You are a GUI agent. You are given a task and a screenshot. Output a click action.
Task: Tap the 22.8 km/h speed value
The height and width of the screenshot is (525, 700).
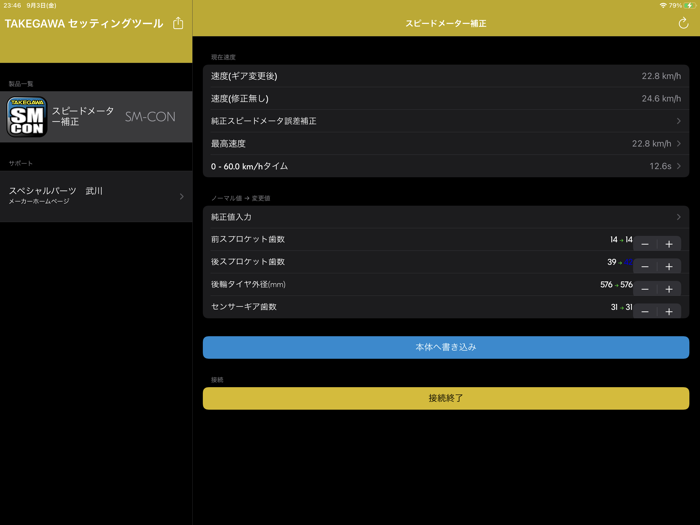coord(661,76)
